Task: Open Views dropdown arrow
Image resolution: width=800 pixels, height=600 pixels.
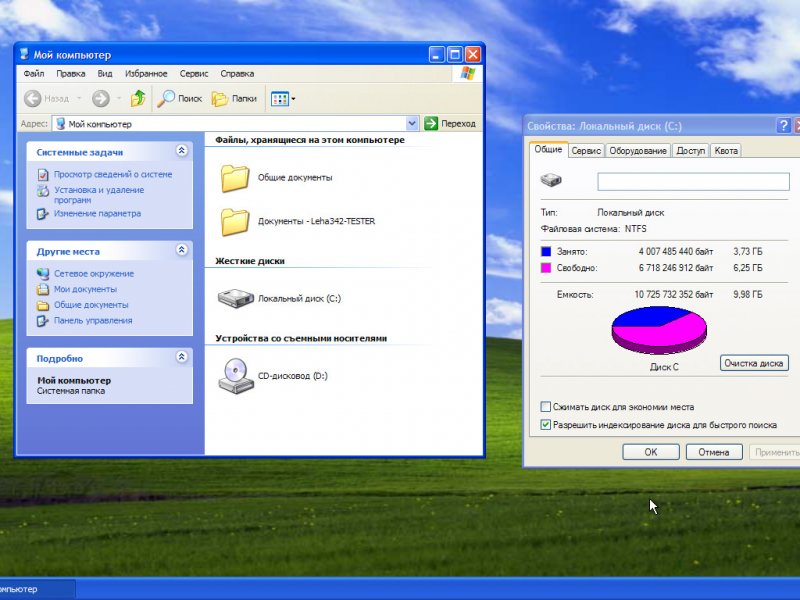Action: tap(293, 99)
